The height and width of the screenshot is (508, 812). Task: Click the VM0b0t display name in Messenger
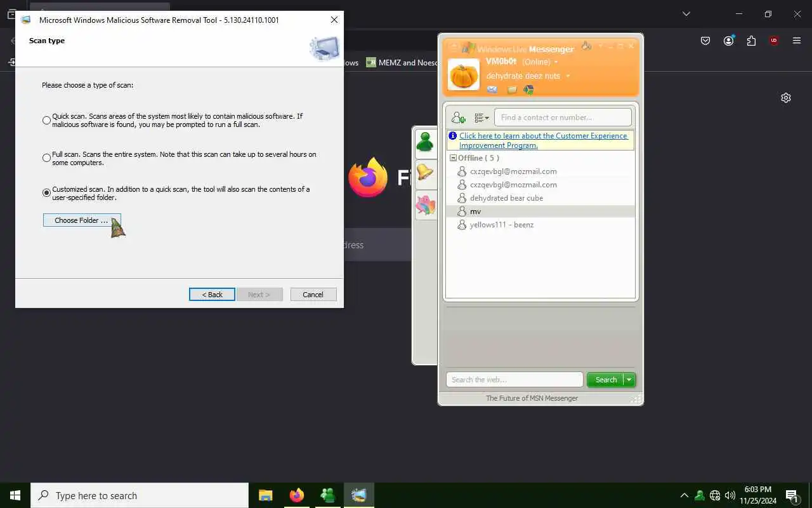pyautogui.click(x=501, y=62)
